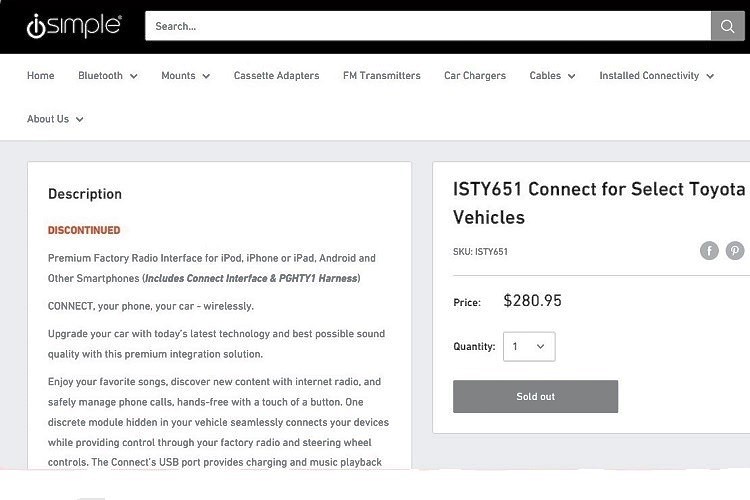Click the Bluetooth menu label
The image size is (750, 500).
100,76
